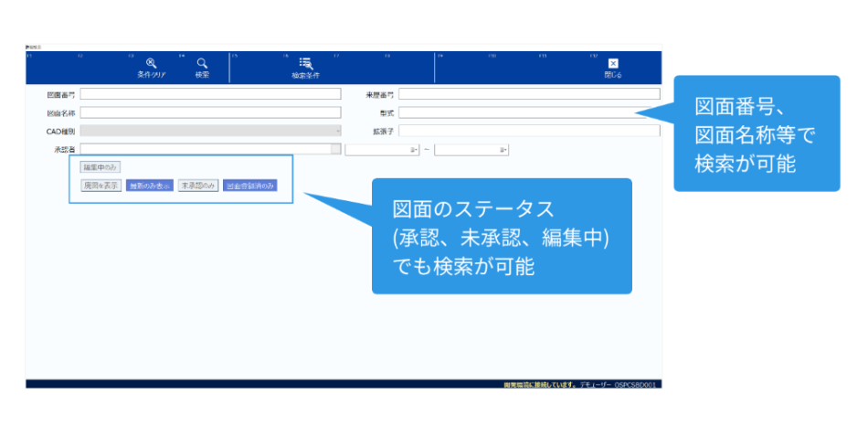
Task: Open the start date picker dropdown
Action: (x=414, y=149)
